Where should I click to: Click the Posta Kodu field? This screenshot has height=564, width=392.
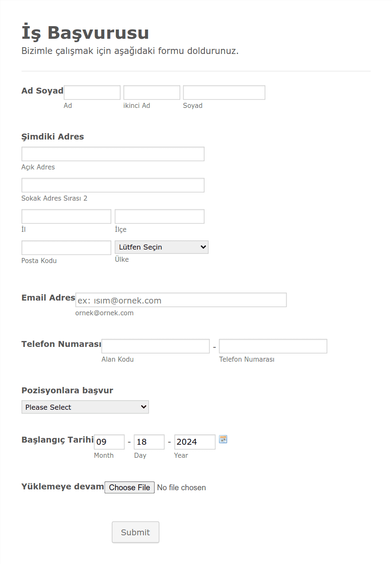[66, 247]
